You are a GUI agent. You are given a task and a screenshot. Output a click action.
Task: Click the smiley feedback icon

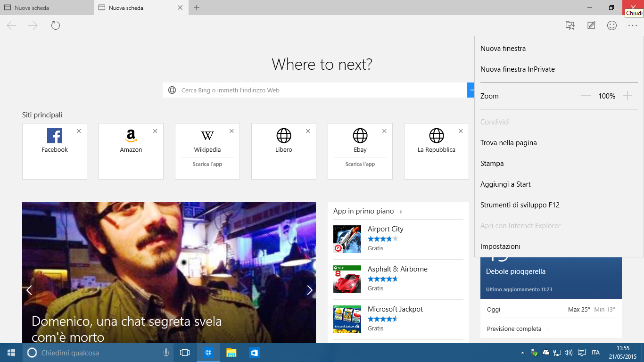click(x=612, y=25)
